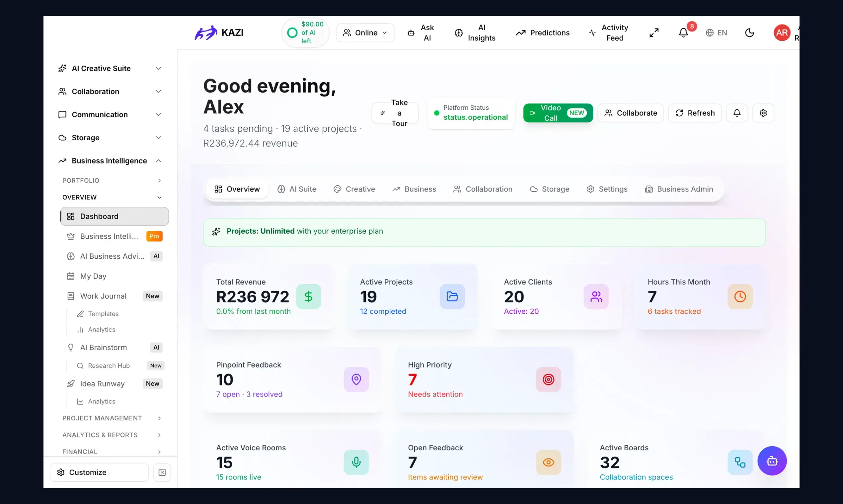Click the $90.00 of AI left indicator

[305, 32]
